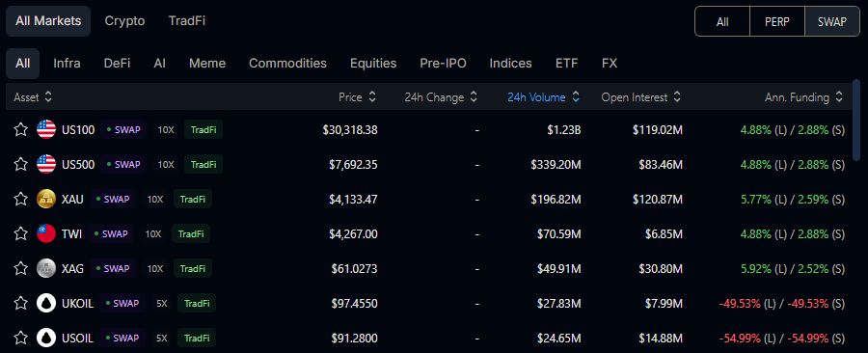Star the XAU market row
Viewport: 868px width, 353px height.
click(x=20, y=200)
